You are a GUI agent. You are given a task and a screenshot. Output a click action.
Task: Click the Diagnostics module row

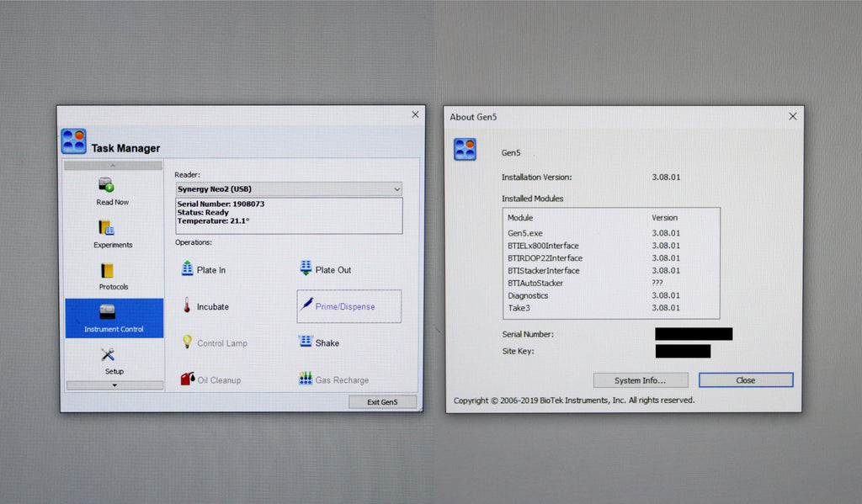611,295
